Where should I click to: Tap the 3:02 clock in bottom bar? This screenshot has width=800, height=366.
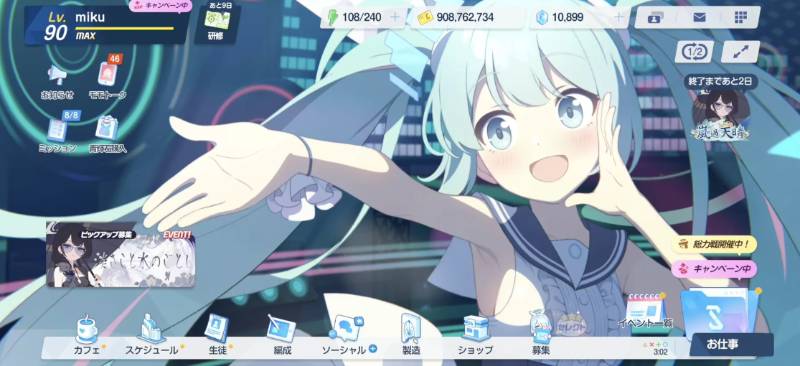click(661, 352)
